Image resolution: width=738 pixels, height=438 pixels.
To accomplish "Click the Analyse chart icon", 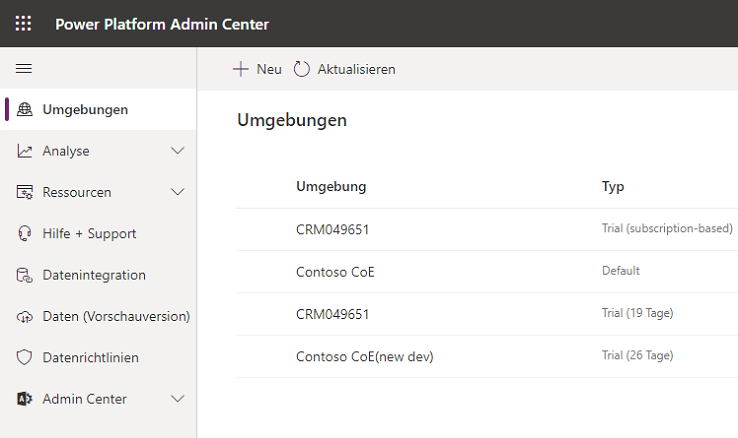I will tap(24, 151).
